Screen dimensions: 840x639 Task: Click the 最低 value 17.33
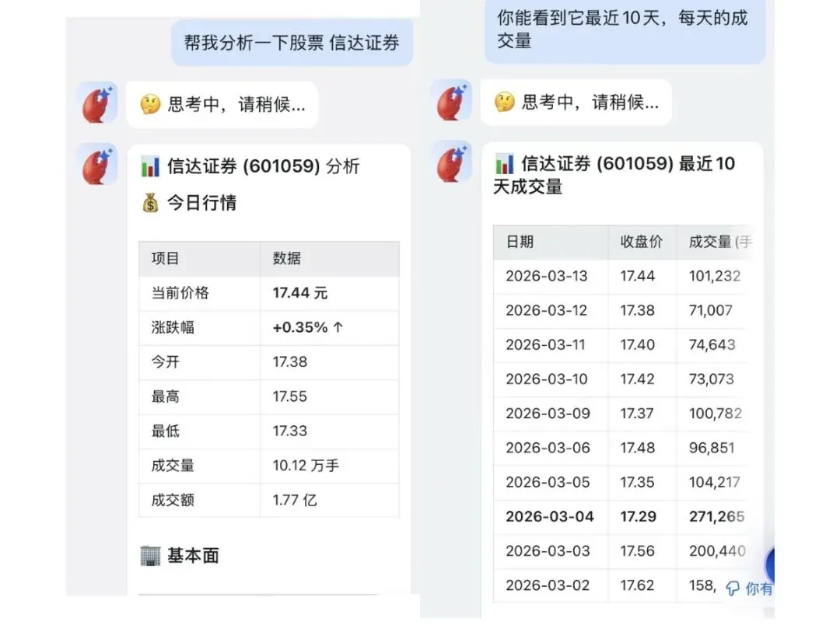290,431
